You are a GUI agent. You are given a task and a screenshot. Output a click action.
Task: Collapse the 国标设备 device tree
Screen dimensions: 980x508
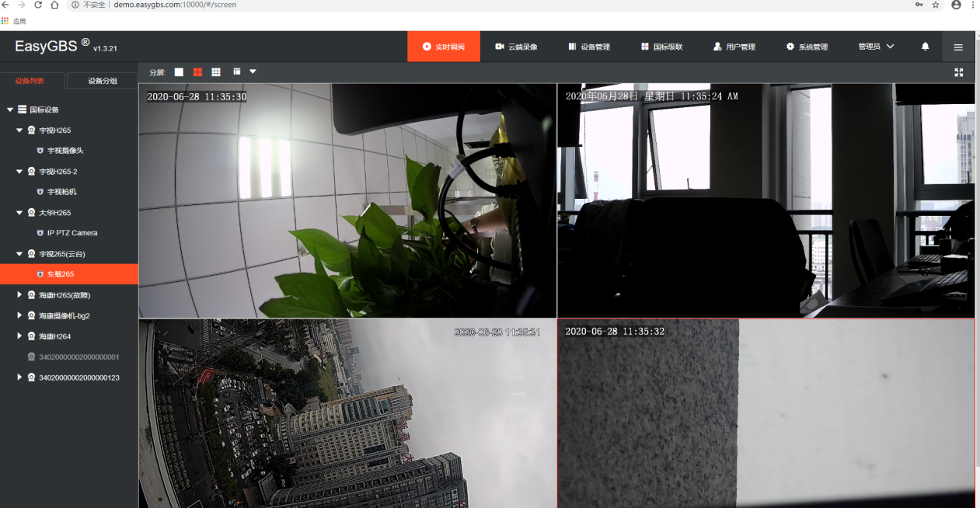(x=8, y=110)
